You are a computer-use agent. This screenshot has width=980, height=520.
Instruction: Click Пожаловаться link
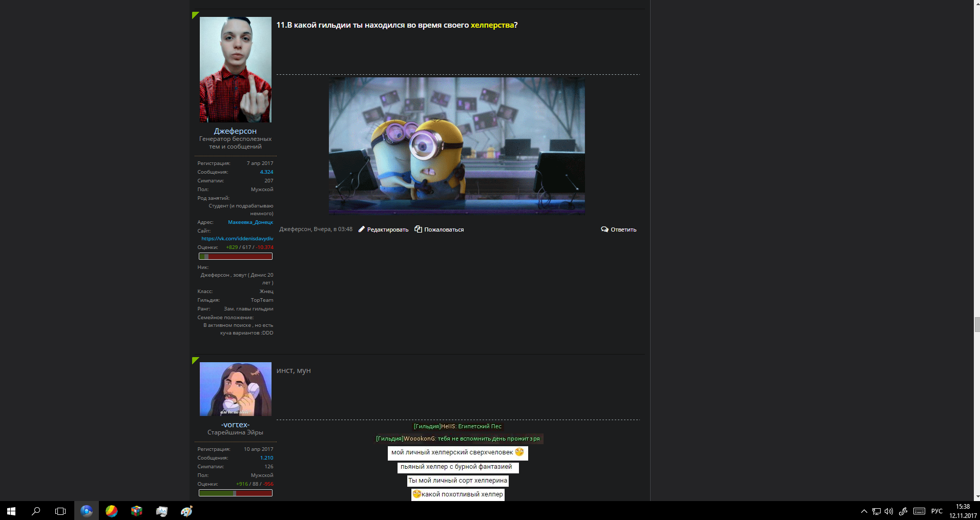[x=444, y=230]
